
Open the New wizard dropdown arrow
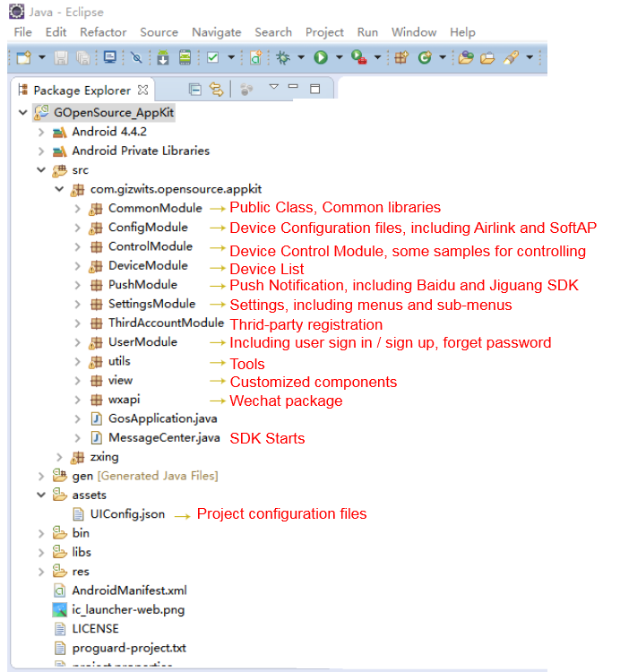42,57
